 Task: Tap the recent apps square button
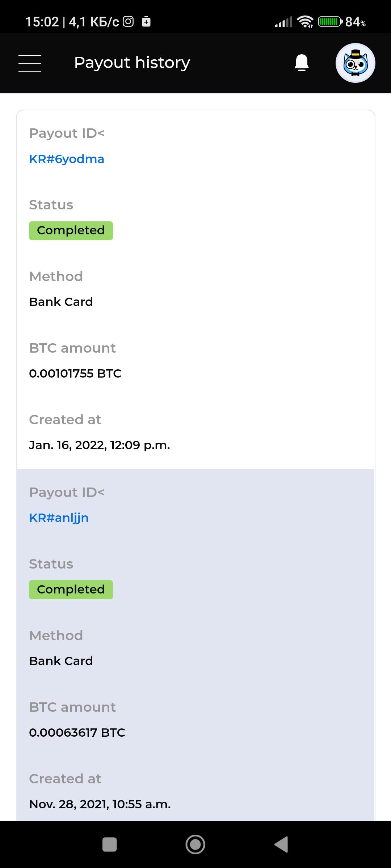[110, 844]
